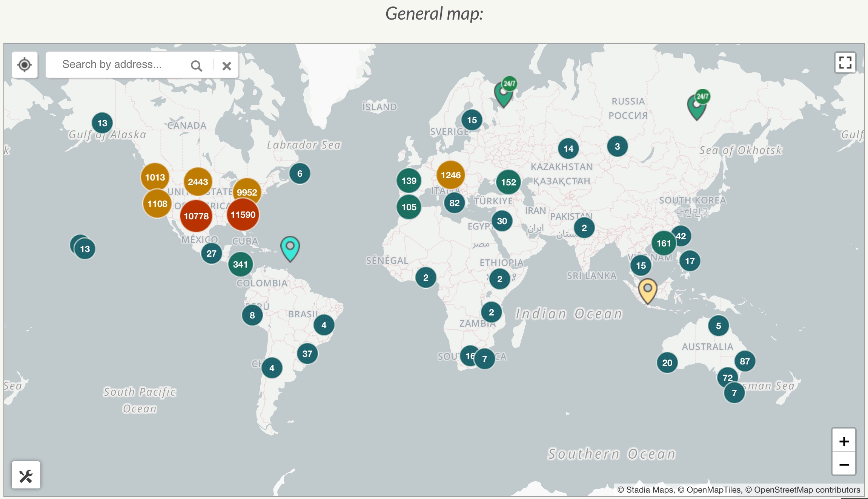868x499 pixels.
Task: Clear the address search with X icon
Action: click(x=226, y=66)
